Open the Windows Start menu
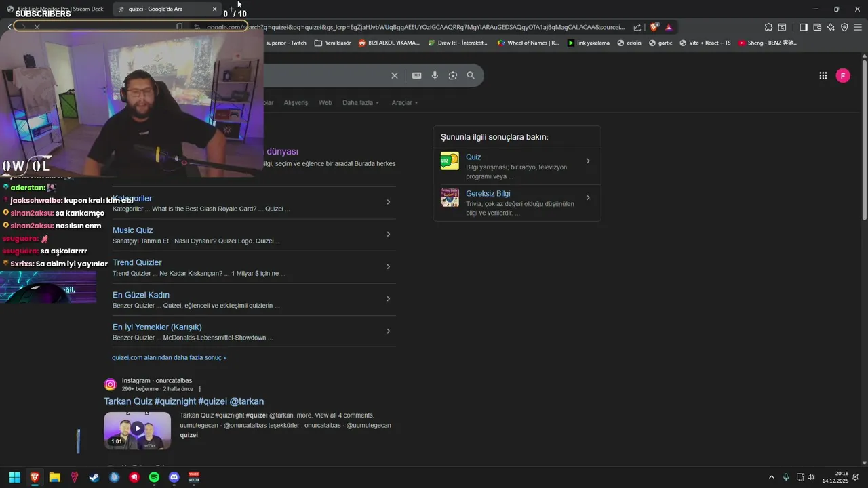 [14, 477]
